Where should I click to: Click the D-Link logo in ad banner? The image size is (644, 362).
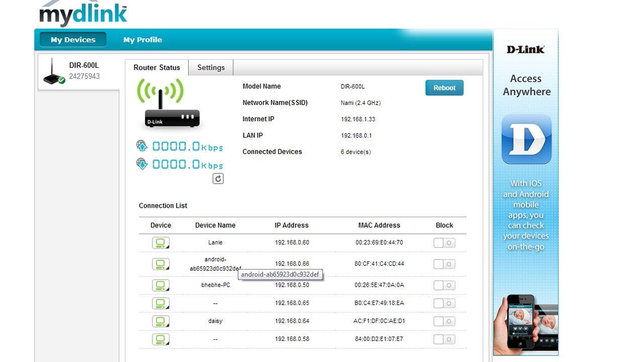pyautogui.click(x=525, y=49)
